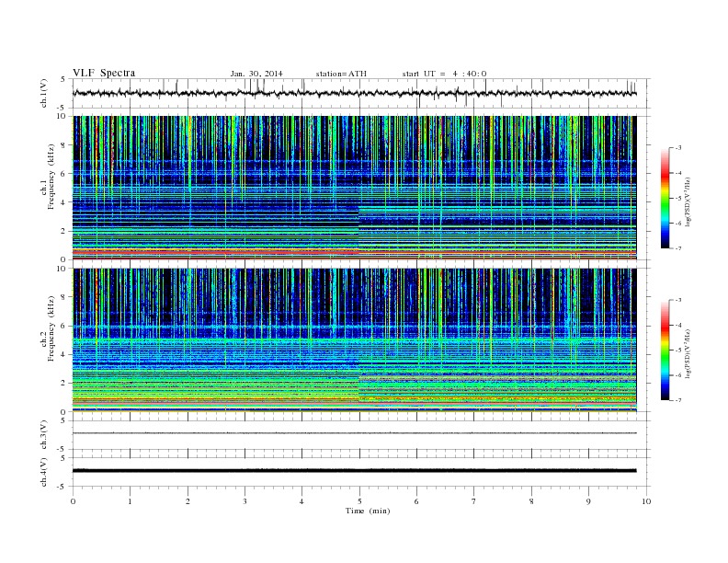Viewport: 728px width, 563px height.
Task: Click the thick ch.4 voltage waveform trace
Action: pyautogui.click(x=355, y=471)
